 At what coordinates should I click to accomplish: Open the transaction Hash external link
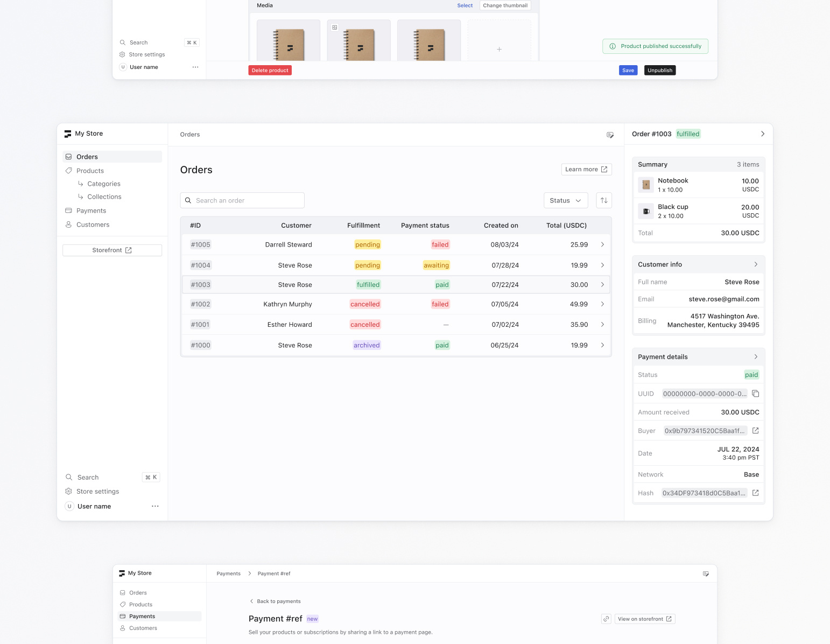coord(755,493)
